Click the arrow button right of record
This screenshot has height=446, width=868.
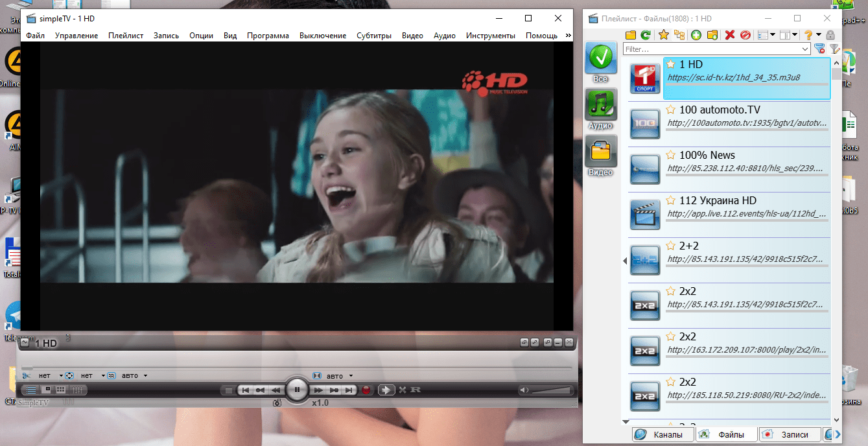[386, 390]
